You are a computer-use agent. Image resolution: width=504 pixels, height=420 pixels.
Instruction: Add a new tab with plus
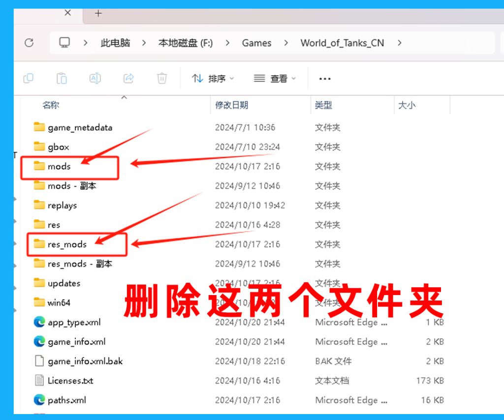click(98, 13)
